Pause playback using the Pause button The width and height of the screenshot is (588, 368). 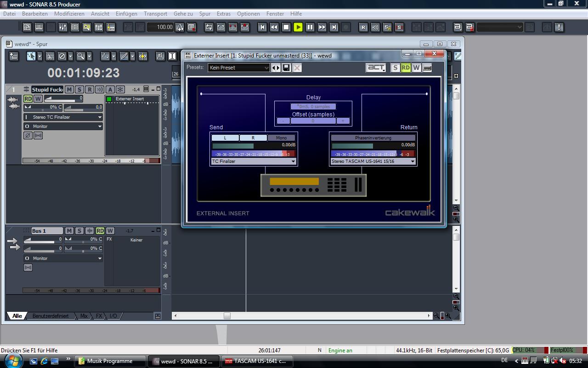coord(310,27)
